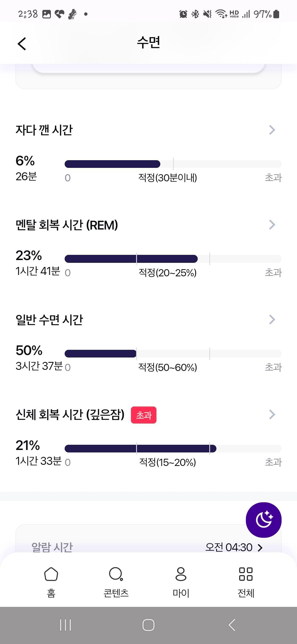The image size is (297, 644).
Task: Open the 콘텐츠 search tab
Action: [x=116, y=574]
